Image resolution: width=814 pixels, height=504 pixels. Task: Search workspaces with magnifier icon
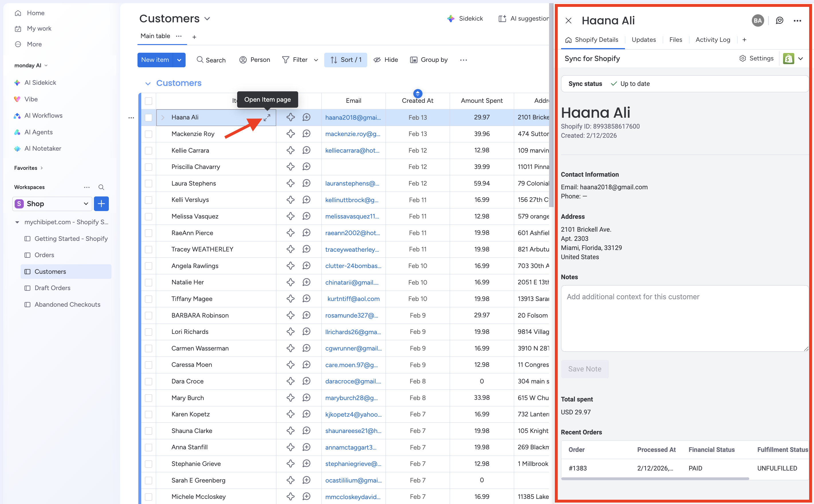tap(101, 187)
